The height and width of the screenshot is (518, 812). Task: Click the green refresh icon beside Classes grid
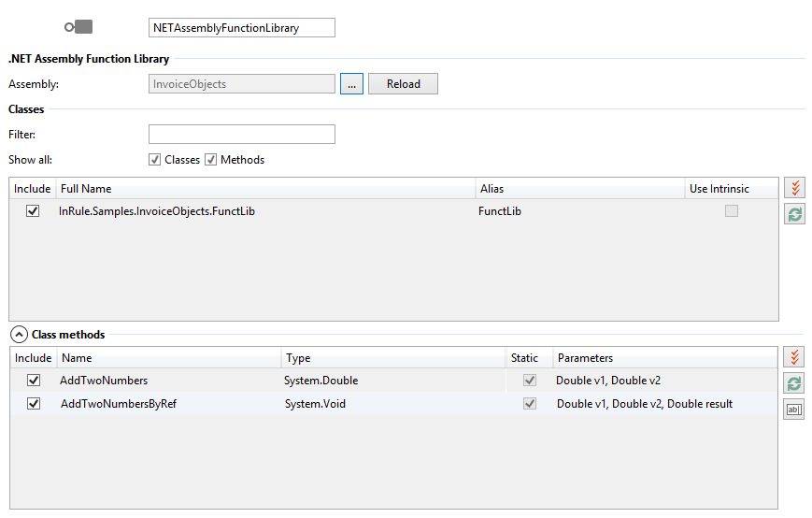794,214
